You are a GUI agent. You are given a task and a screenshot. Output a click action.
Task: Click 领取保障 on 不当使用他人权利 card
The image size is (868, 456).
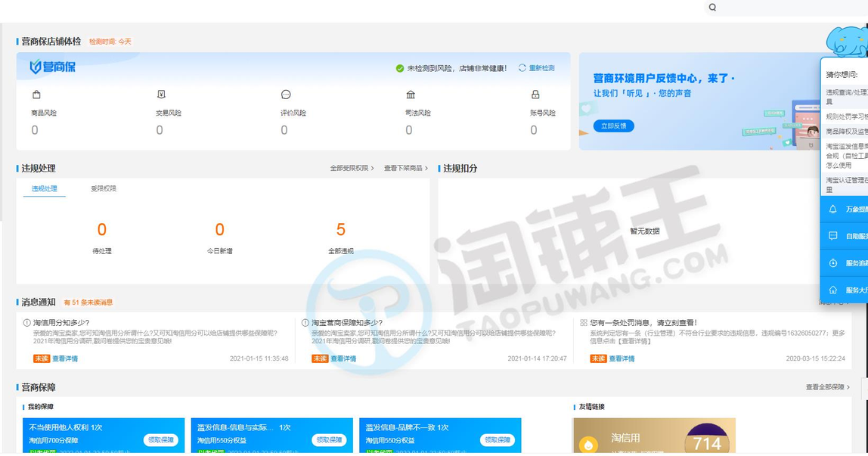click(161, 440)
